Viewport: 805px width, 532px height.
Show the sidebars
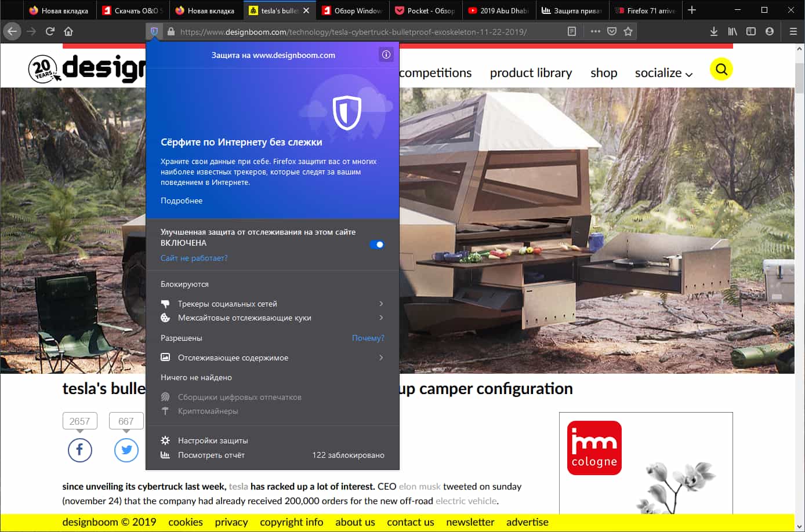(751, 31)
